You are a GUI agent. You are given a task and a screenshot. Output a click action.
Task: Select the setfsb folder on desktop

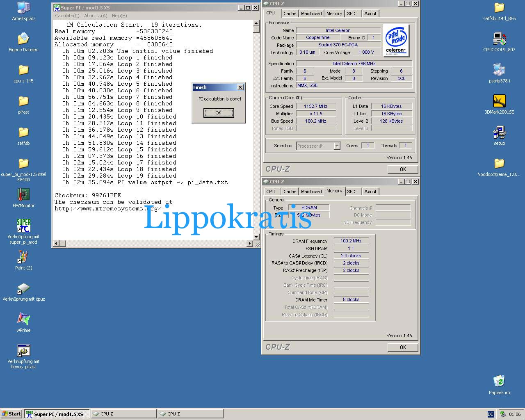point(23,132)
